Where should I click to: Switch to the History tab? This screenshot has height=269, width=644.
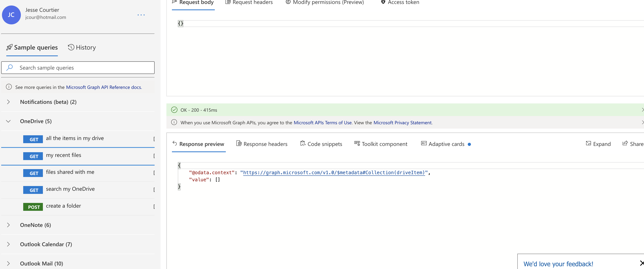(82, 48)
